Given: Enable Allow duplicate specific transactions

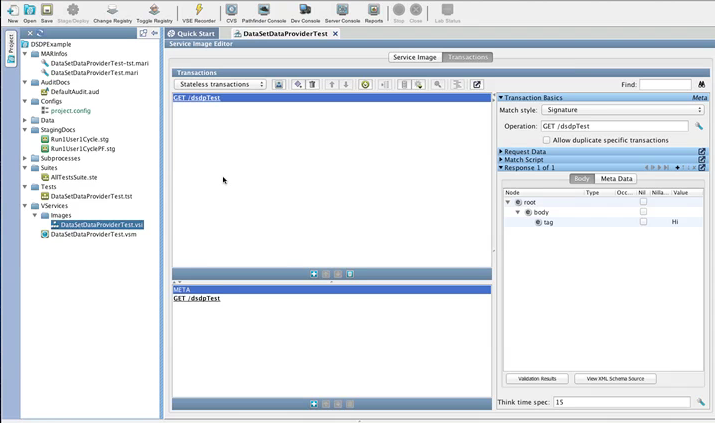Looking at the screenshot, I should 547,140.
